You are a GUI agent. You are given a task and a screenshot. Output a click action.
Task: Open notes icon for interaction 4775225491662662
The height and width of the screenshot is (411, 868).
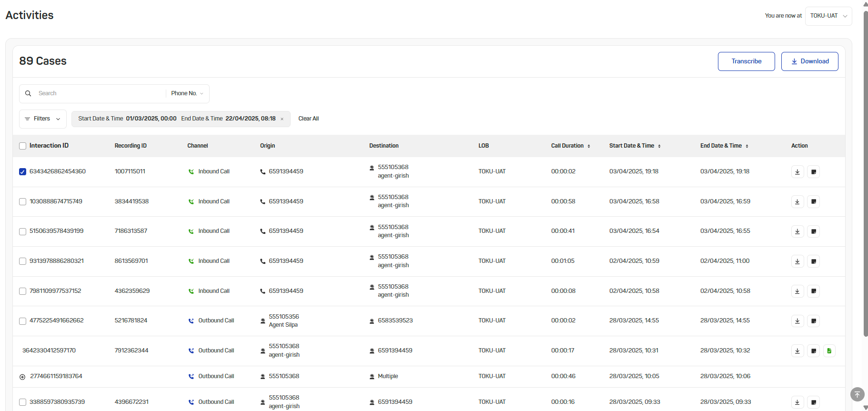814,321
